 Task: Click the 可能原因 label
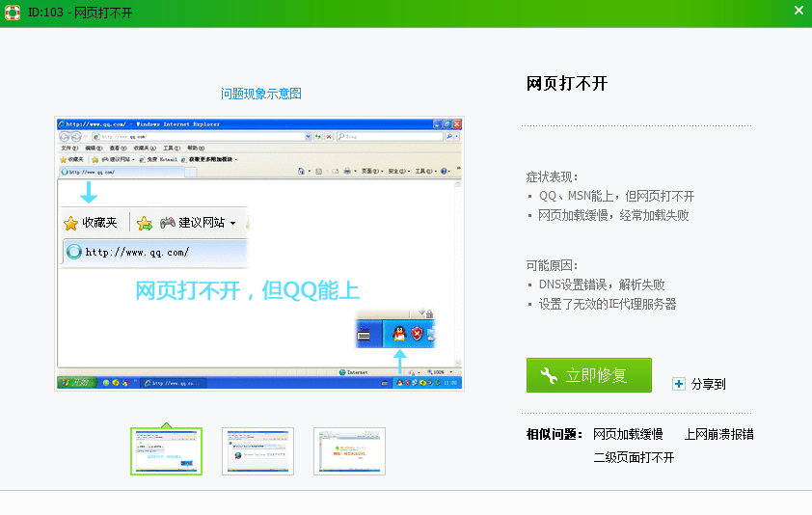(552, 266)
